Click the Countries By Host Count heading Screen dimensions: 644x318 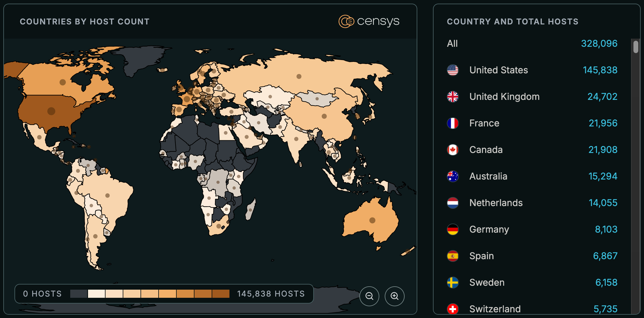[85, 21]
